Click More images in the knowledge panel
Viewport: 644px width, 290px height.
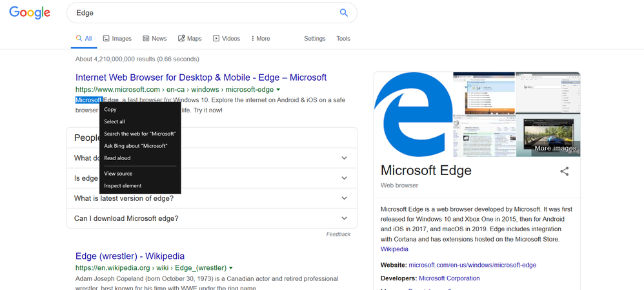(x=556, y=148)
